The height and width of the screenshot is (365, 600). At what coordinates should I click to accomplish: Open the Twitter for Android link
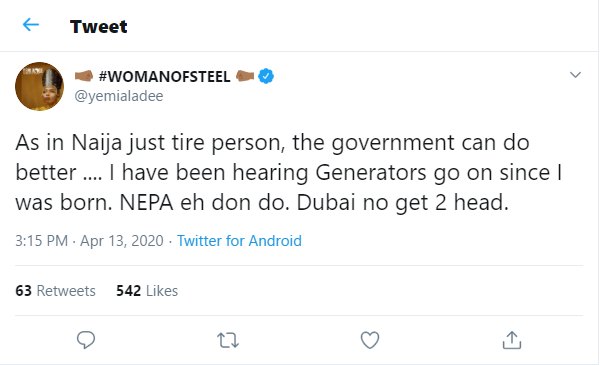click(x=239, y=241)
